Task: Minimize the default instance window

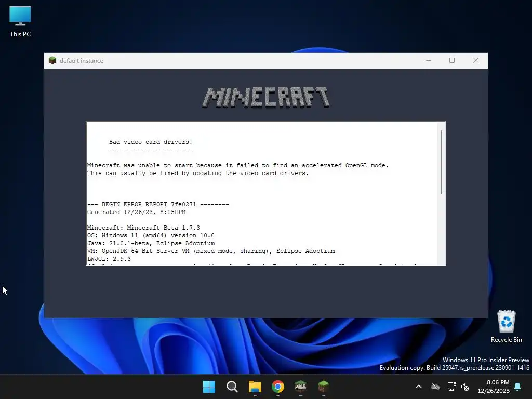Action: pyautogui.click(x=429, y=60)
